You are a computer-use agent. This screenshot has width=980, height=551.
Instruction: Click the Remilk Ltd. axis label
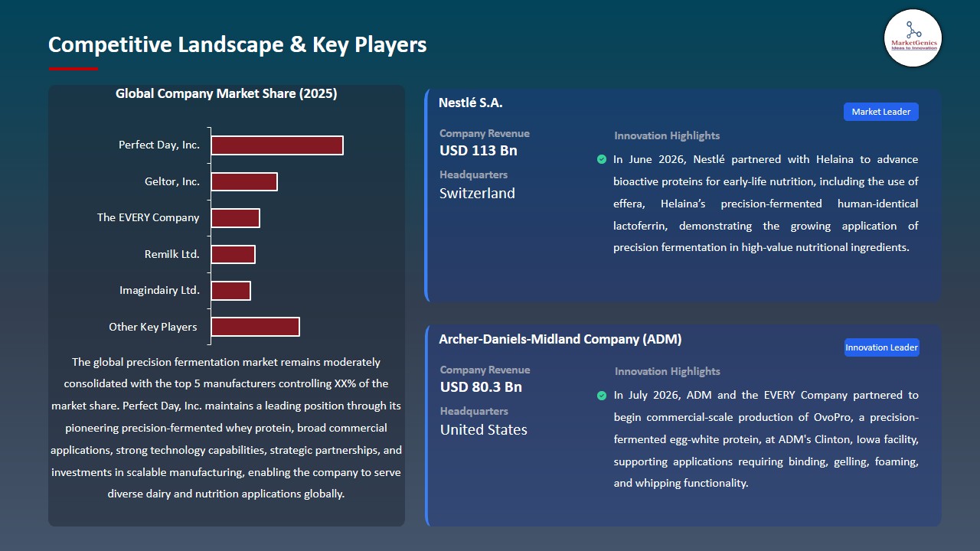[x=172, y=254]
